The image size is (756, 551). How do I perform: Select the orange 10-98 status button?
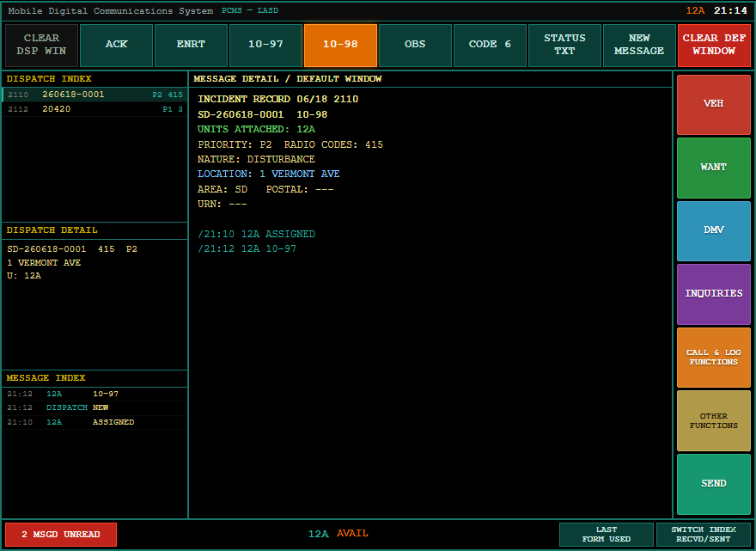pyautogui.click(x=340, y=45)
